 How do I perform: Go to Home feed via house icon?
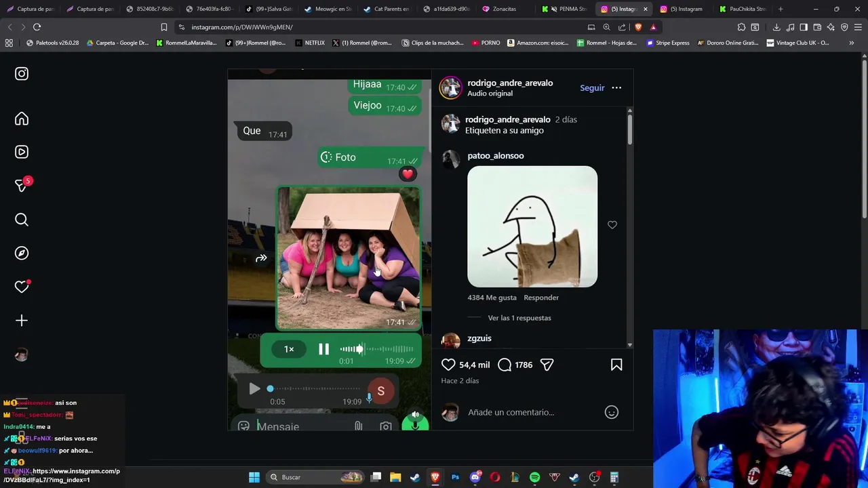[22, 119]
